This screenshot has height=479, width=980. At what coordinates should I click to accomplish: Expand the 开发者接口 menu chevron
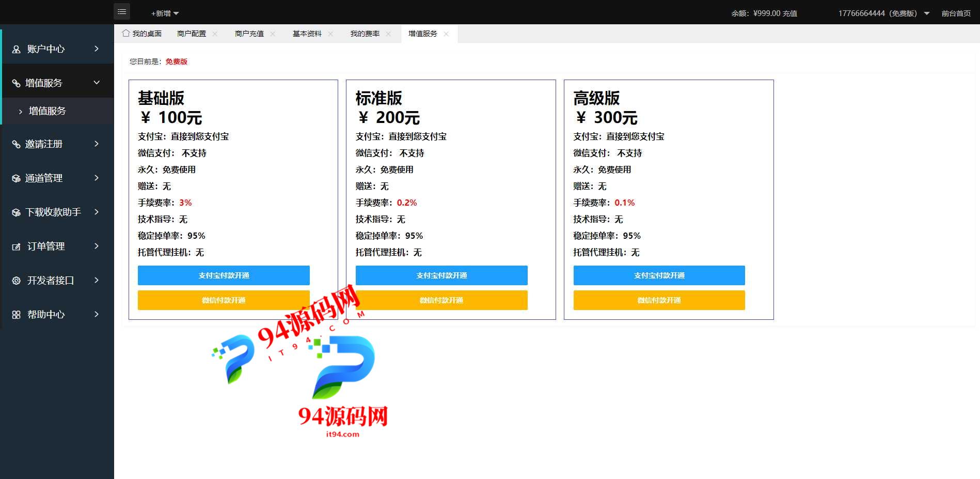pyautogui.click(x=97, y=280)
